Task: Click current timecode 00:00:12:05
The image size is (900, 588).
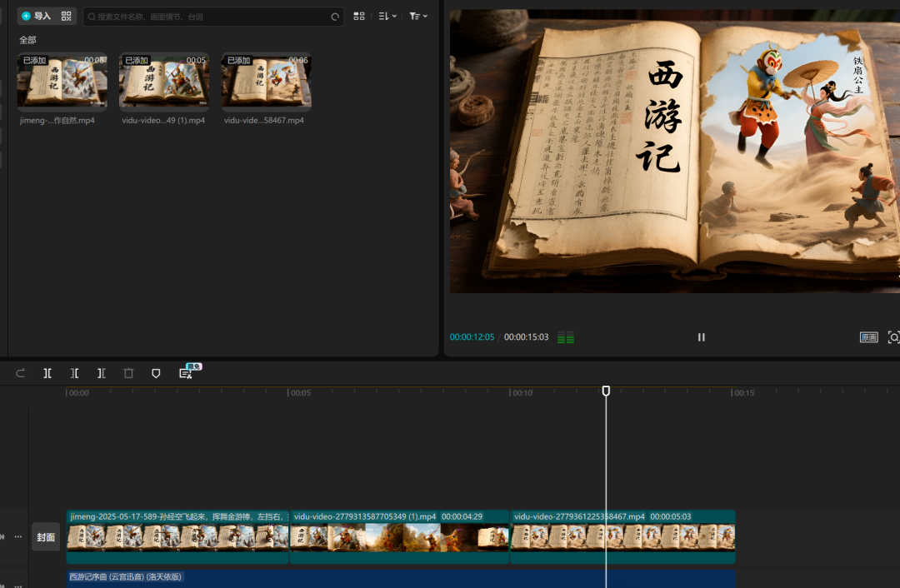Action: pyautogui.click(x=472, y=337)
